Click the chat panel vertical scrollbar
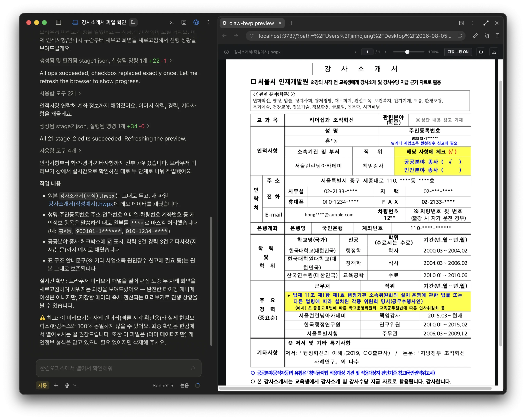The width and height of the screenshot is (526, 420). point(211,281)
